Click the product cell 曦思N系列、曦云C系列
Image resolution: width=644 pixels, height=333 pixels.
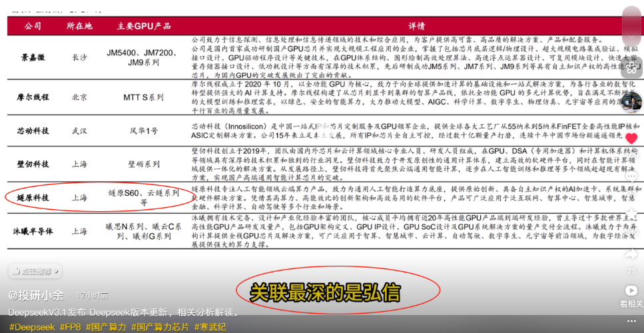click(x=143, y=231)
